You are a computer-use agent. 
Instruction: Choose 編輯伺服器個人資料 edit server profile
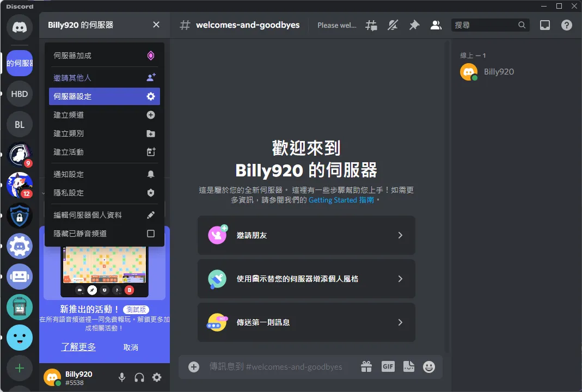[x=105, y=215]
